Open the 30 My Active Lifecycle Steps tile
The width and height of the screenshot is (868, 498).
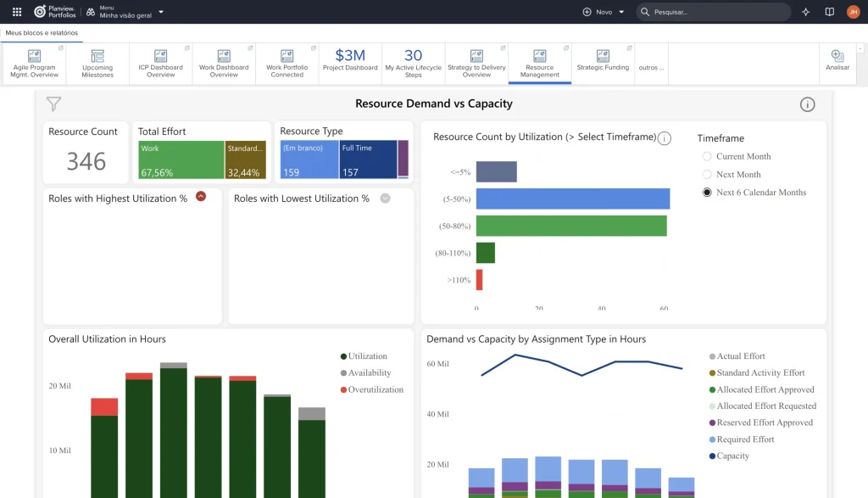tap(413, 64)
